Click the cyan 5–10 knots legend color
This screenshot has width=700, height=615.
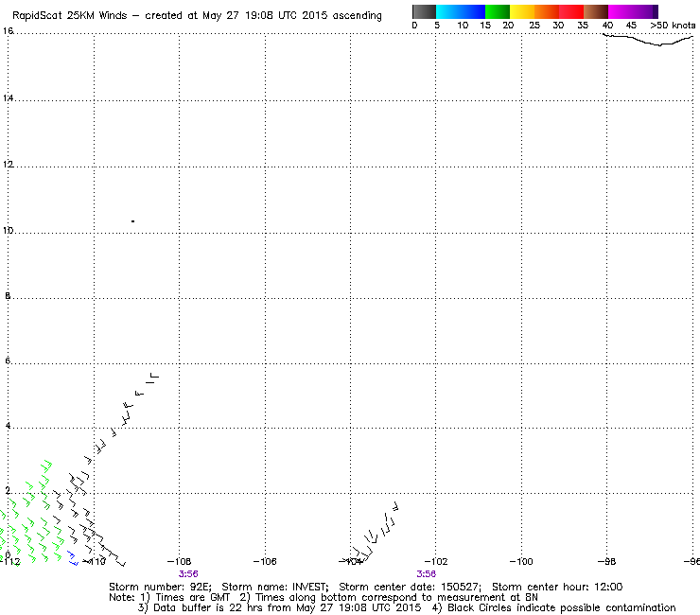[x=448, y=11]
